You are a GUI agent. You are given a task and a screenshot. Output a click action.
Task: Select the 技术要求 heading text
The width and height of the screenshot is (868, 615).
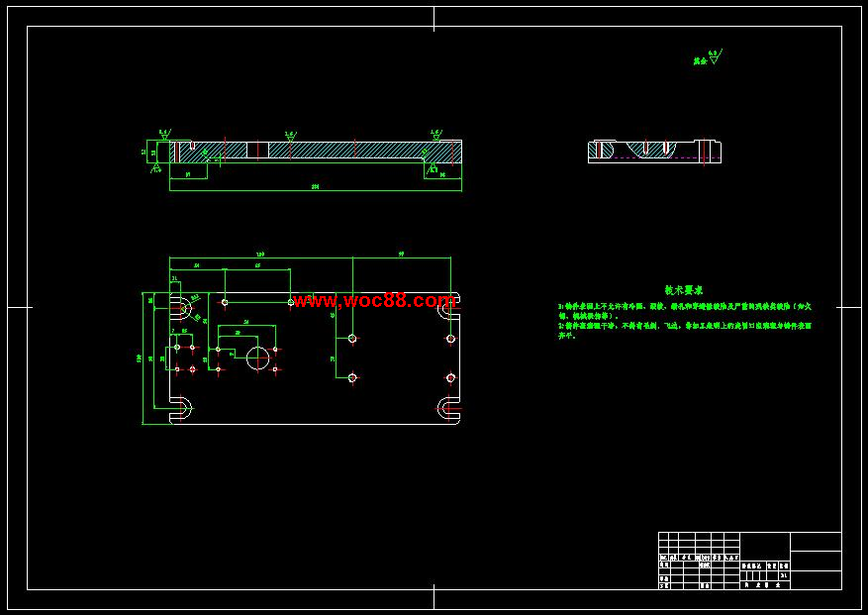tap(684, 290)
